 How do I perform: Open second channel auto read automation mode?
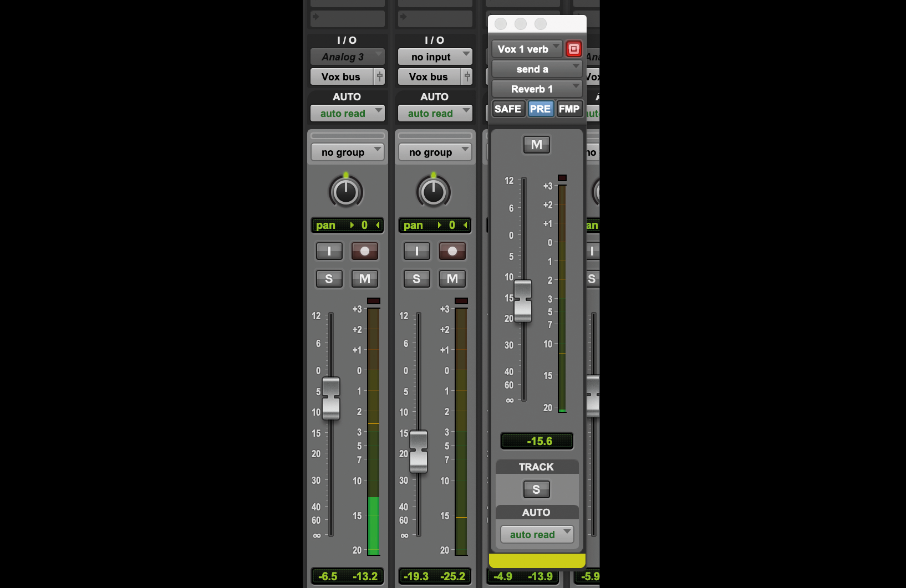pos(435,113)
